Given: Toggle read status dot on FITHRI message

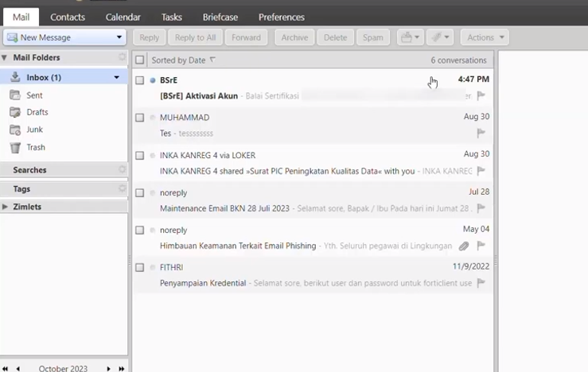Looking at the screenshot, I should [x=153, y=268].
